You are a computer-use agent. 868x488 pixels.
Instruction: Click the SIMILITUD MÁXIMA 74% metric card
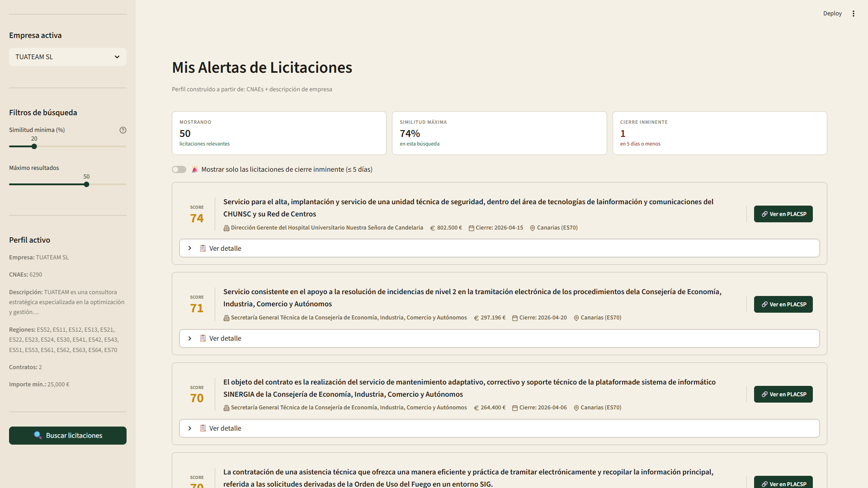tap(499, 133)
